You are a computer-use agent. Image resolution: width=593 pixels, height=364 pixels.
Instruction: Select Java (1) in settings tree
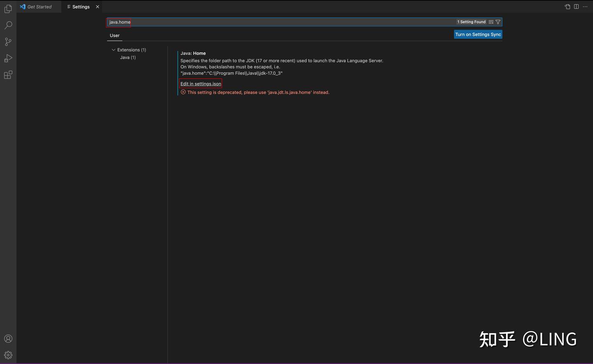(128, 58)
